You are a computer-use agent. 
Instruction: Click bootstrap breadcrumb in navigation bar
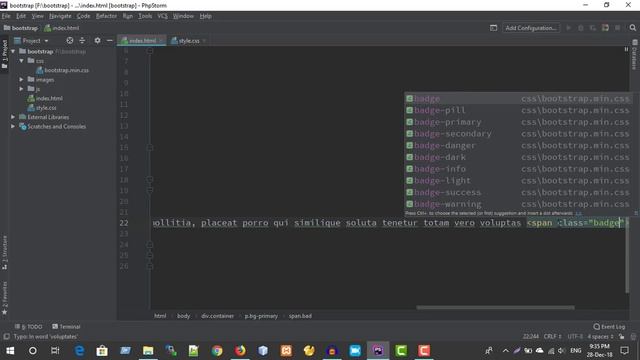[20, 28]
